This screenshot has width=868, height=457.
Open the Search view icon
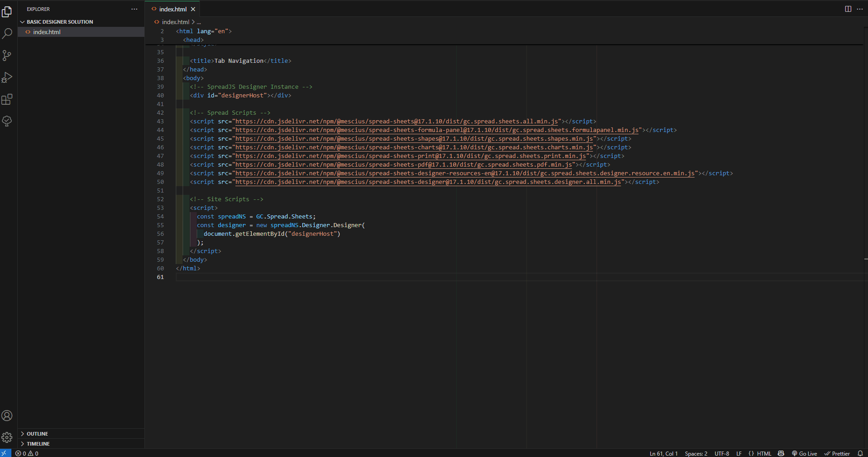[7, 33]
